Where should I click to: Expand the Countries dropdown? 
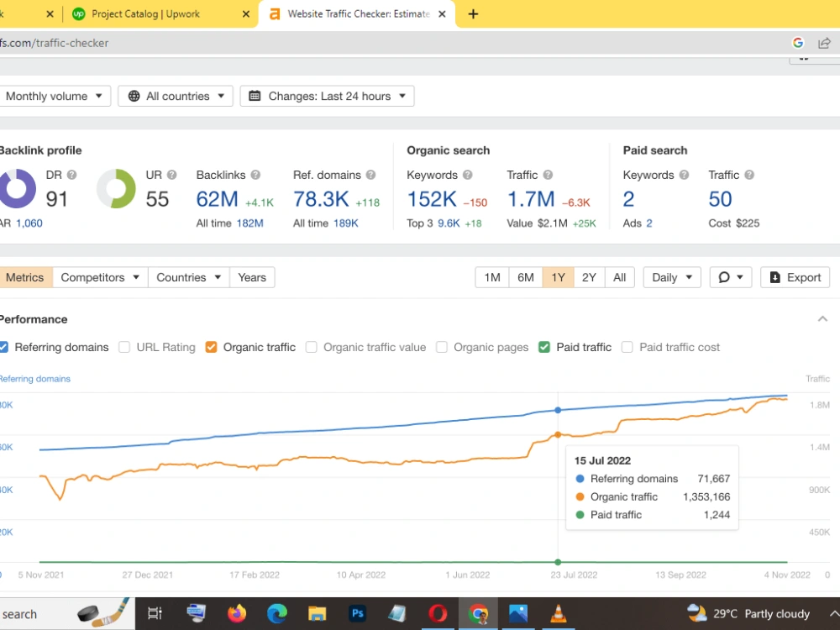click(x=188, y=277)
